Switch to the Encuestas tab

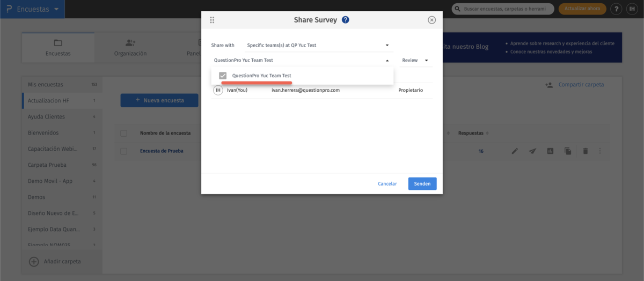point(58,47)
